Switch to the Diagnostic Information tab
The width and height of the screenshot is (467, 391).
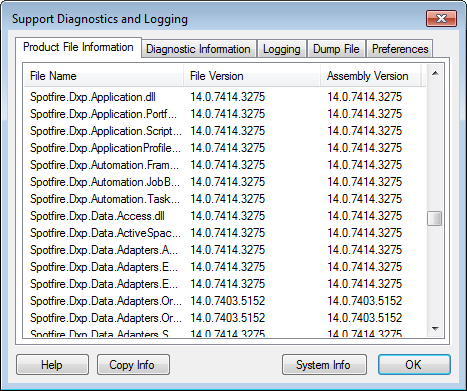(x=198, y=49)
